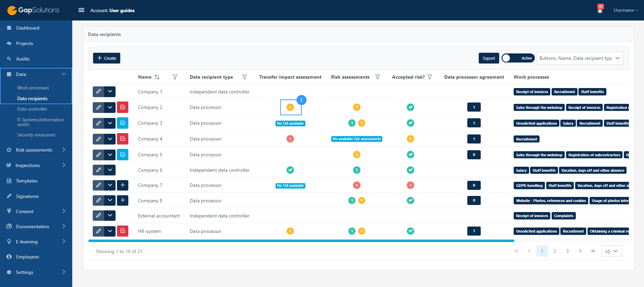Expand Inspections sidebar menu
Screen dimensions: 644x287
(x=63, y=165)
